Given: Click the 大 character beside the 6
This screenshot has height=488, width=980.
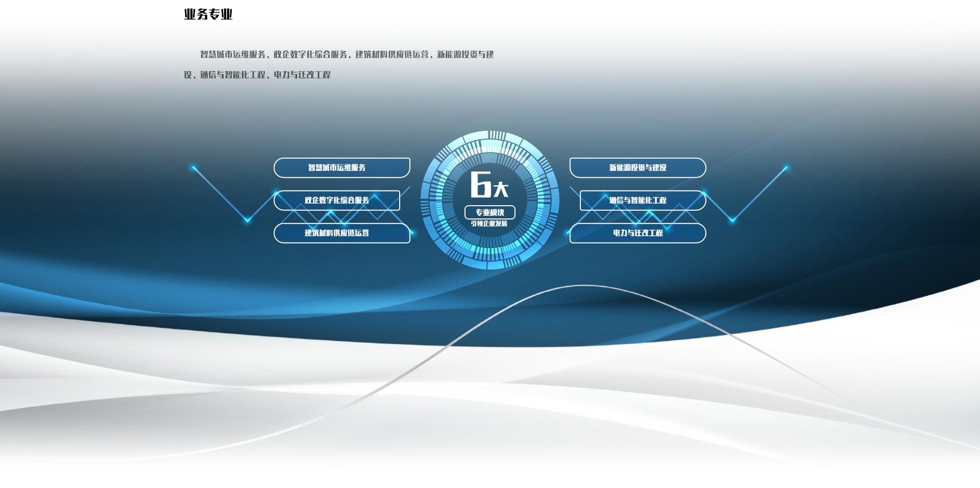Looking at the screenshot, I should coord(501,189).
